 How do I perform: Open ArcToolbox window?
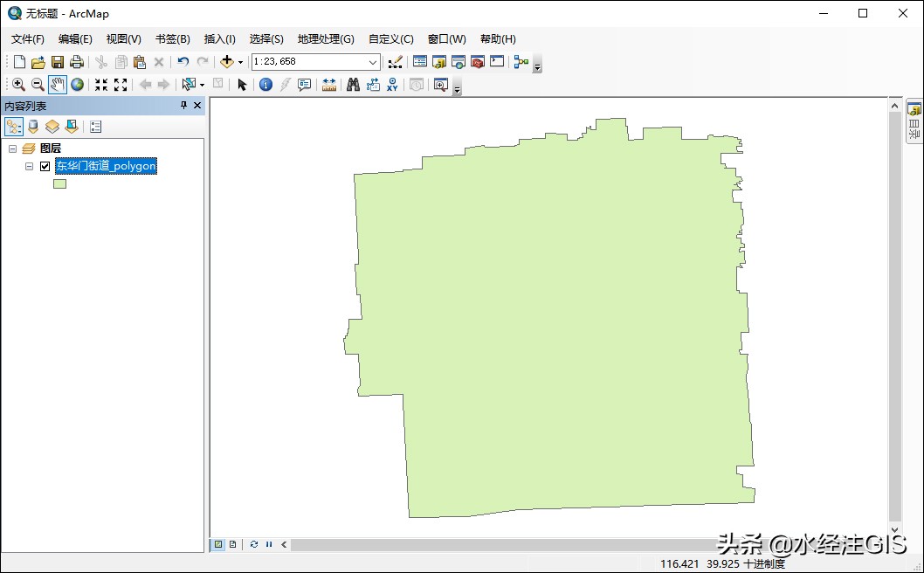point(478,61)
